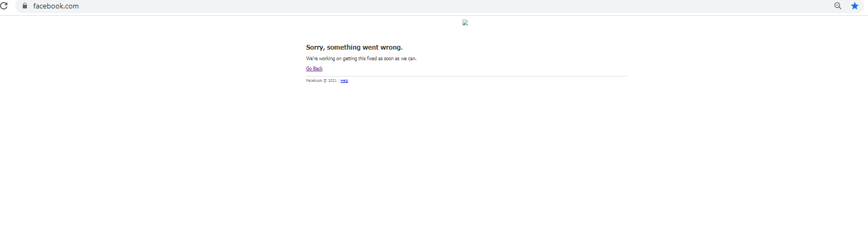Open the zoom magnifier icon in address bar
Viewport: 868px width, 245px height.
coord(837,6)
